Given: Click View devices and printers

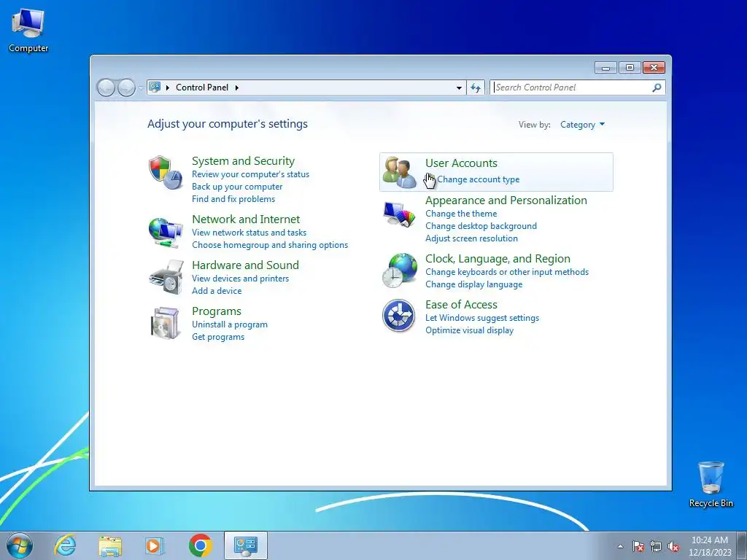Looking at the screenshot, I should pyautogui.click(x=241, y=279).
